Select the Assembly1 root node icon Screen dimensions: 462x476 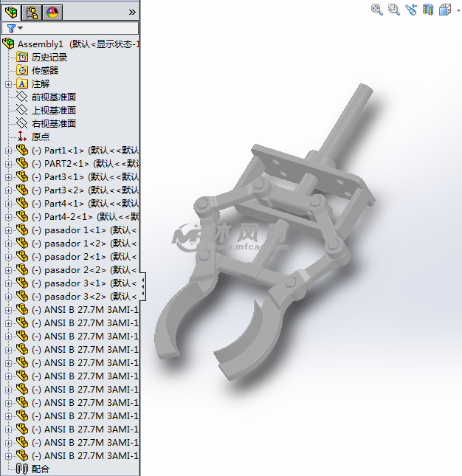(x=9, y=44)
